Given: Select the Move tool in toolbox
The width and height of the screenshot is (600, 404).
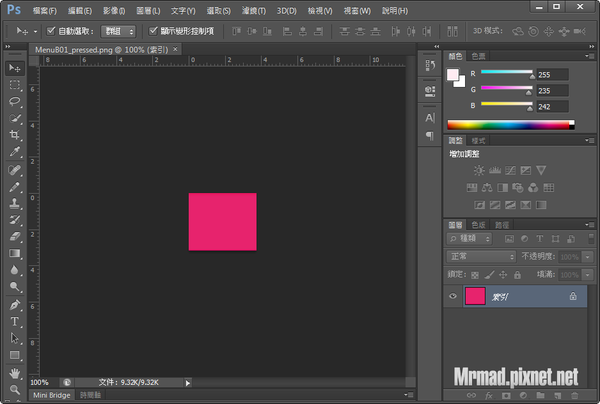Looking at the screenshot, I should [15, 68].
